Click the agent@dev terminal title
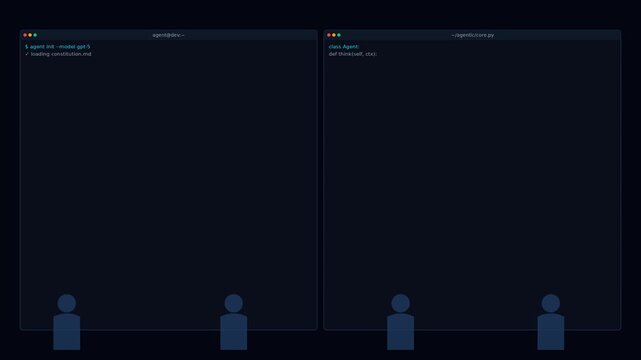Image resolution: width=641 pixels, height=360 pixels. pyautogui.click(x=168, y=35)
